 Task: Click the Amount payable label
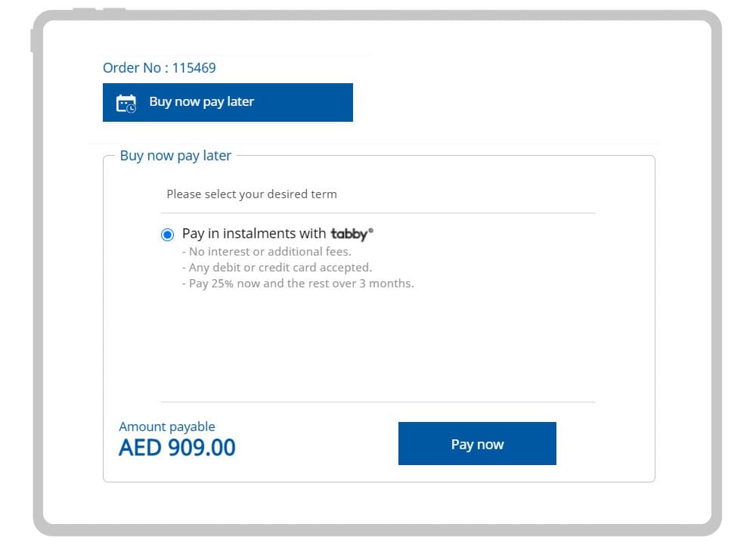pyautogui.click(x=166, y=427)
